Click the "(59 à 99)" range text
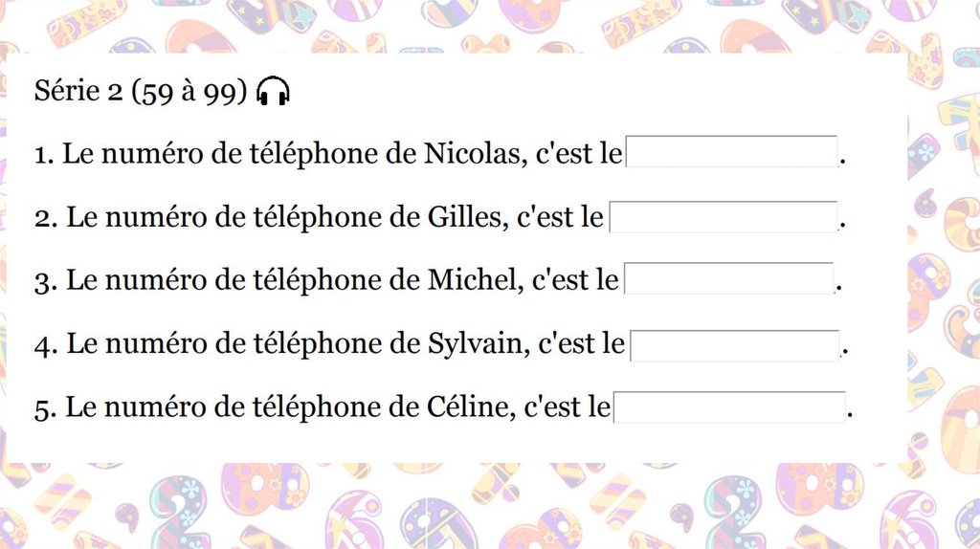This screenshot has height=549, width=980. pos(190,92)
